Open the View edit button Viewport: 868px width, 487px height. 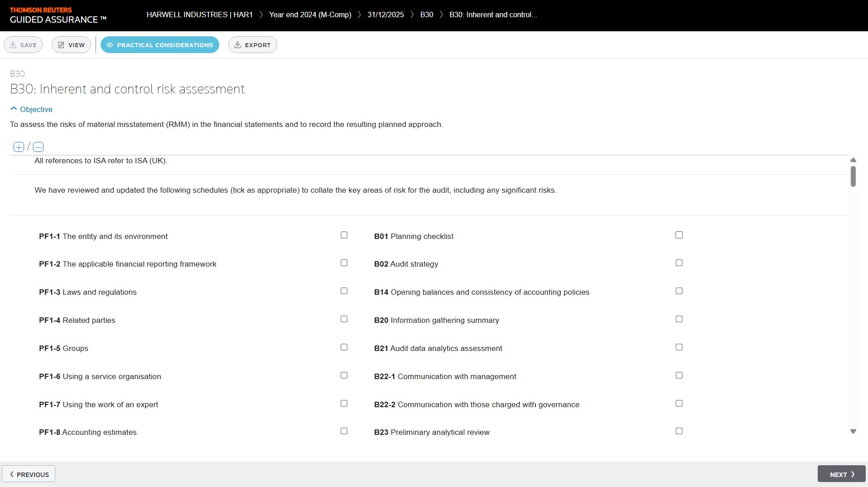71,45
